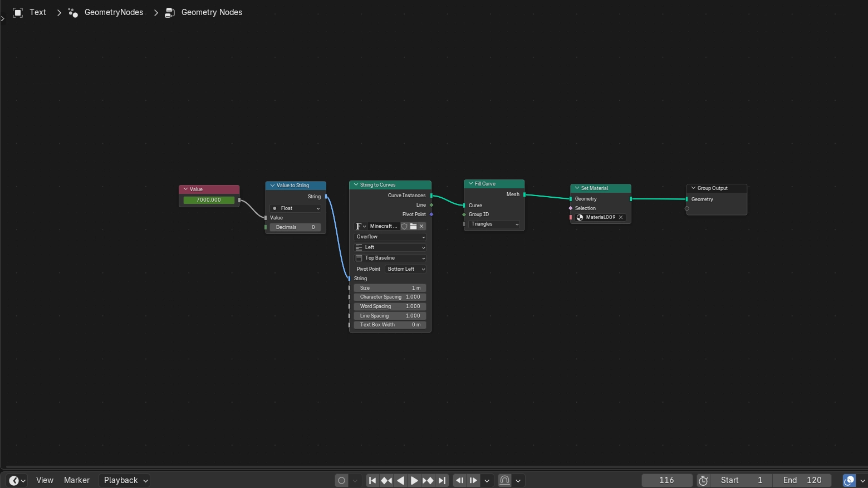Open the Playback menu in the timeline
Viewport: 868px width, 488px height.
tap(120, 480)
